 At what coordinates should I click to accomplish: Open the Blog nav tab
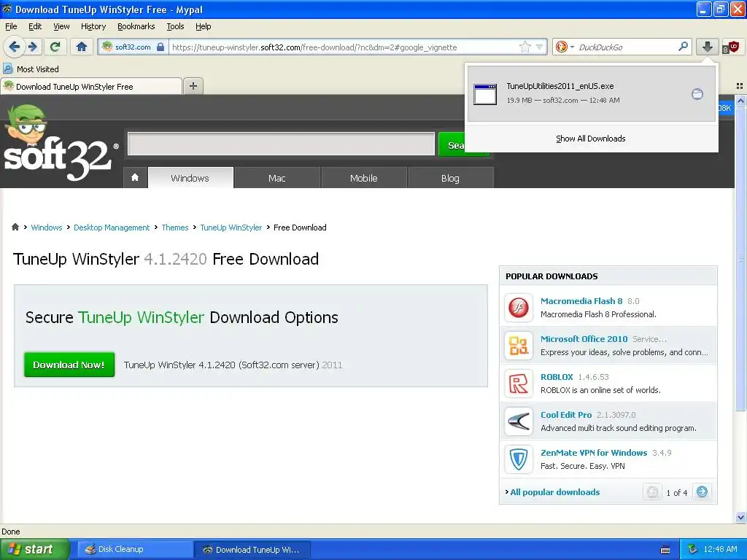click(450, 178)
